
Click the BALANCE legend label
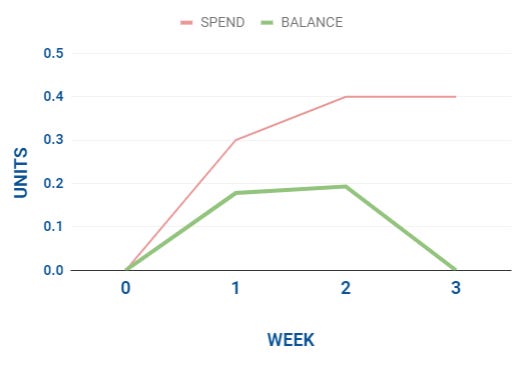[312, 22]
